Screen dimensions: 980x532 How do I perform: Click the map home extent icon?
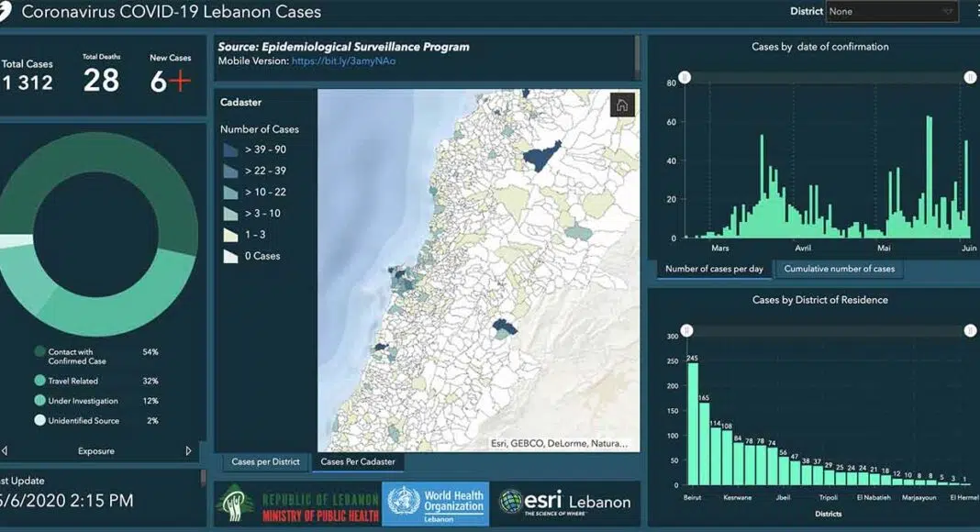click(x=622, y=105)
